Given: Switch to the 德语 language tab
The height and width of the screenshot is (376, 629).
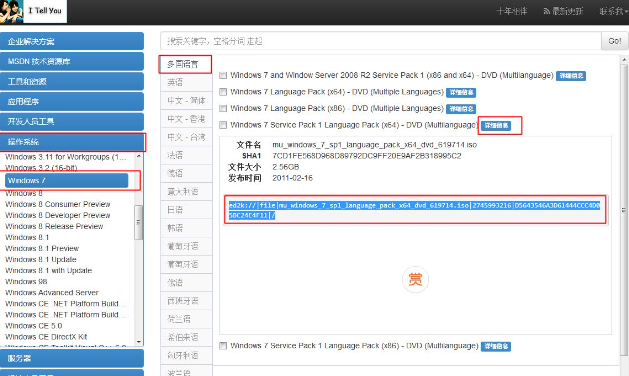Looking at the screenshot, I should [x=187, y=173].
